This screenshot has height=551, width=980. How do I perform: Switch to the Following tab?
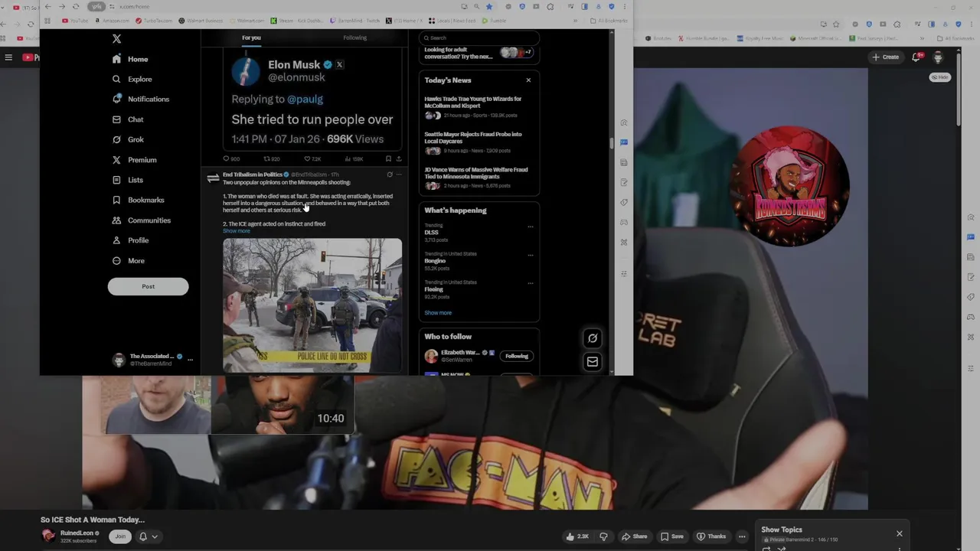click(354, 37)
